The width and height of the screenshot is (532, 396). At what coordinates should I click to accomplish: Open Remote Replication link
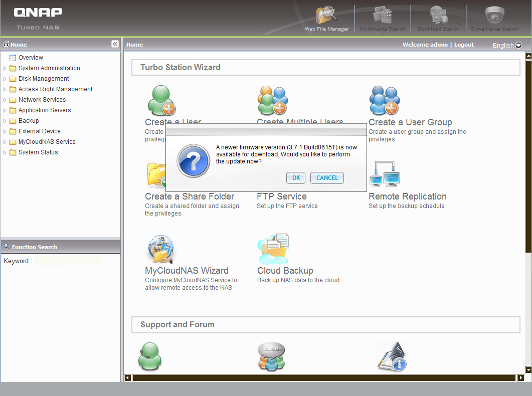[x=408, y=196]
